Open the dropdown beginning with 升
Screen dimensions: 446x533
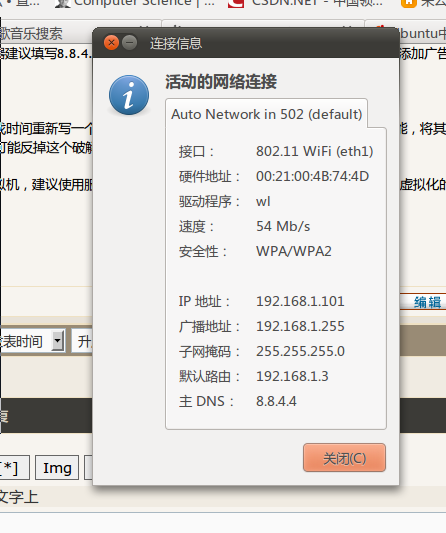[x=82, y=341]
